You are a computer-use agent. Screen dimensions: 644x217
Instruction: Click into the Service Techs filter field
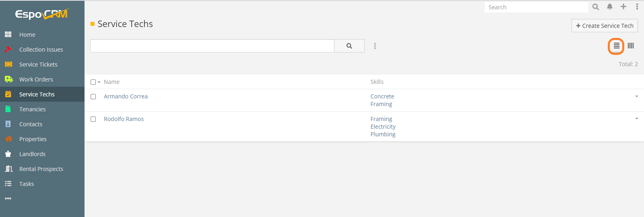tap(212, 46)
